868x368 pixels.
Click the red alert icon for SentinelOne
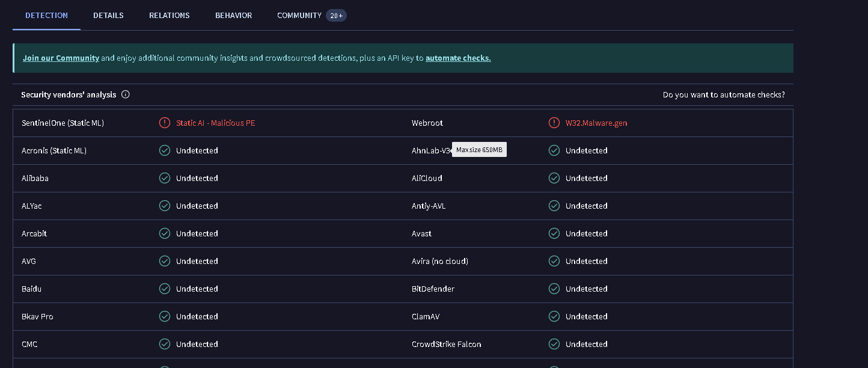165,123
